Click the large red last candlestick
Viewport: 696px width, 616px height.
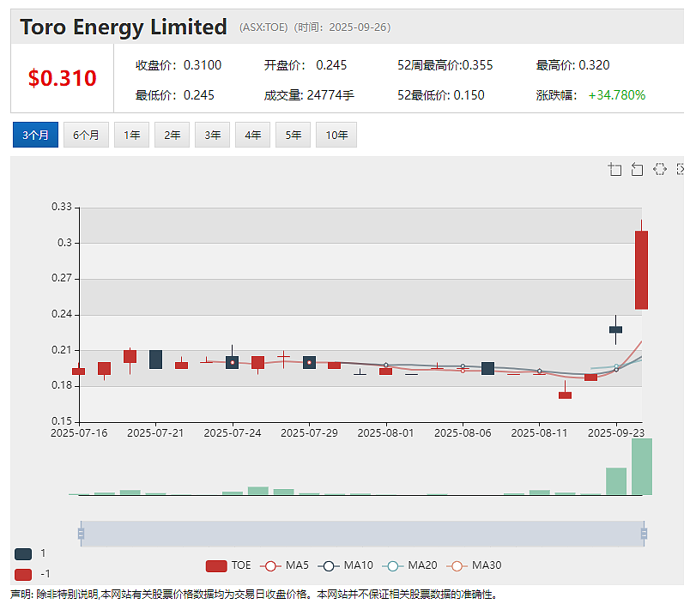tap(641, 270)
